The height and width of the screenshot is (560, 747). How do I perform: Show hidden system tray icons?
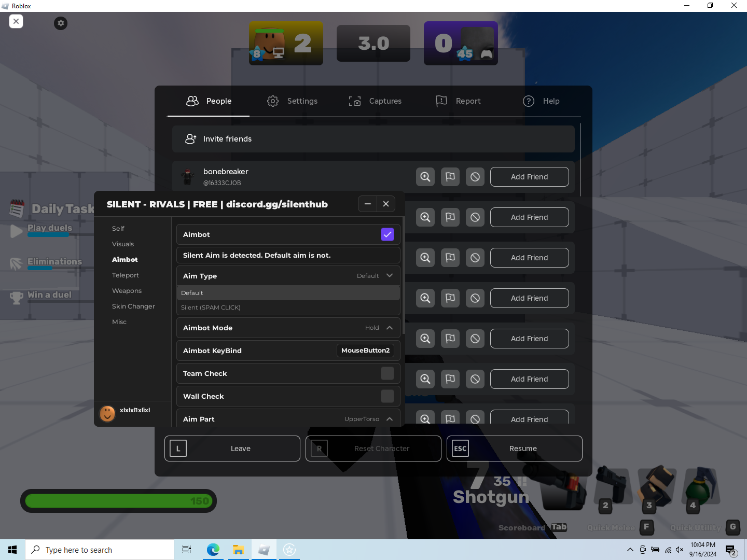point(630,550)
